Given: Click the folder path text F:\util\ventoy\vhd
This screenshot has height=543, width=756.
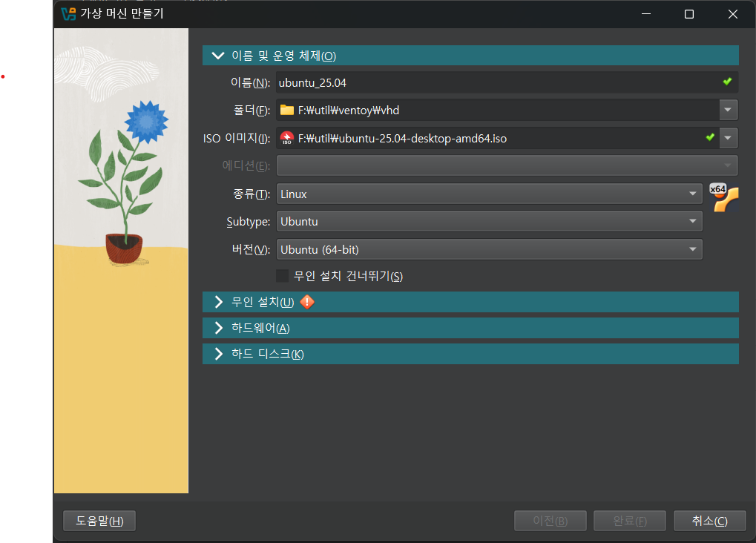Looking at the screenshot, I should point(349,111).
